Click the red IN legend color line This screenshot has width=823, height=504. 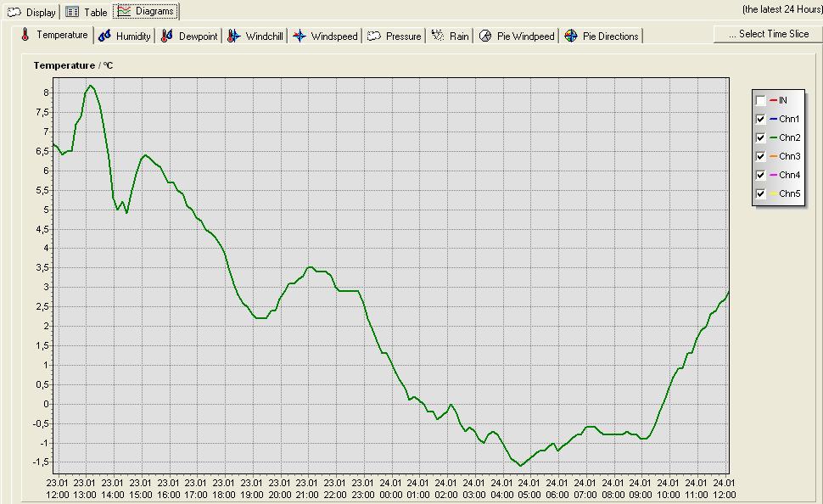point(773,100)
